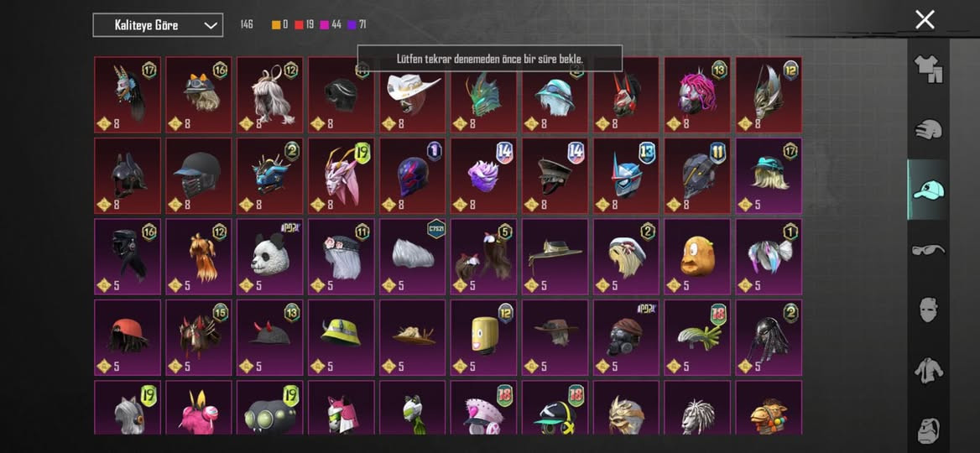Select the pink dreadlock gas mask item
980x453 pixels.
pos(697,95)
